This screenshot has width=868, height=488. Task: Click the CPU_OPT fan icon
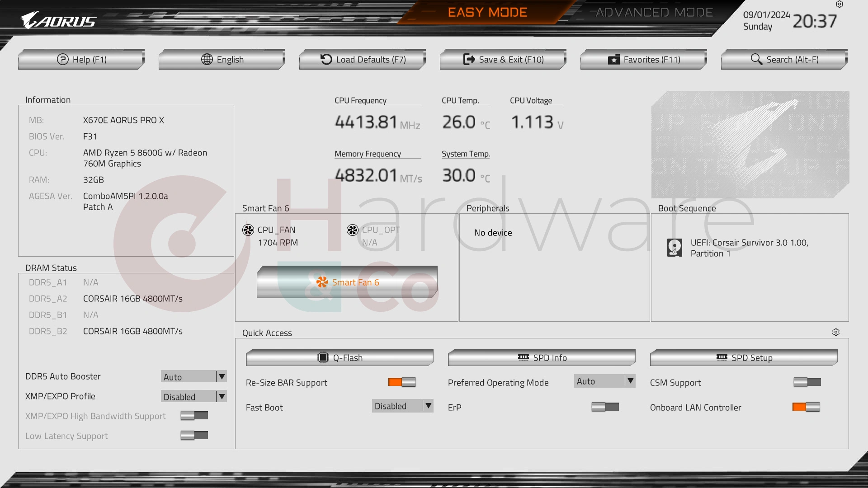(x=352, y=230)
